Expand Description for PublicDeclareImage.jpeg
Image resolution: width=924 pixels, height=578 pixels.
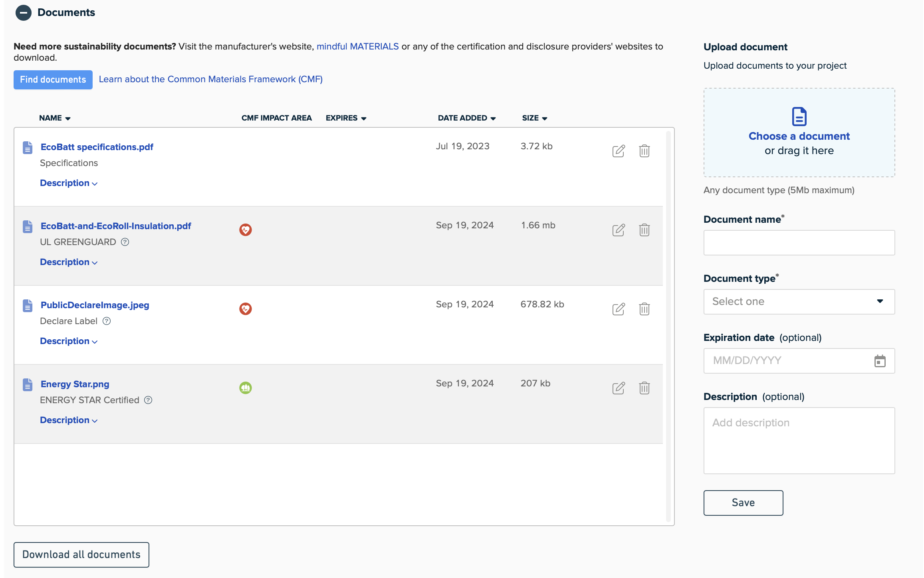(69, 341)
